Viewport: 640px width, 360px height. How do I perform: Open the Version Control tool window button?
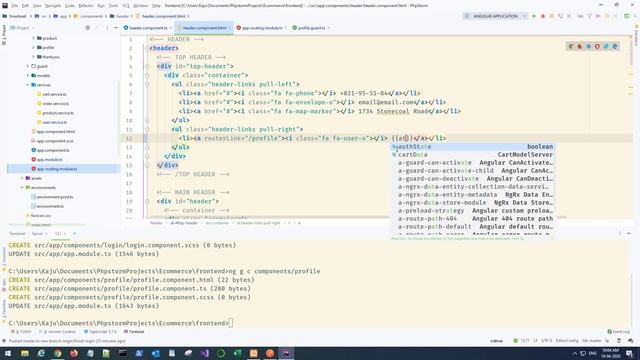click(x=57, y=332)
